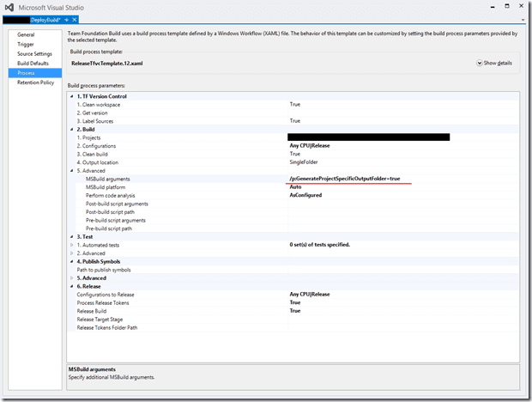Screen dimensions: 532x402
Task: Select Post-build script arguments row
Action: (293, 204)
